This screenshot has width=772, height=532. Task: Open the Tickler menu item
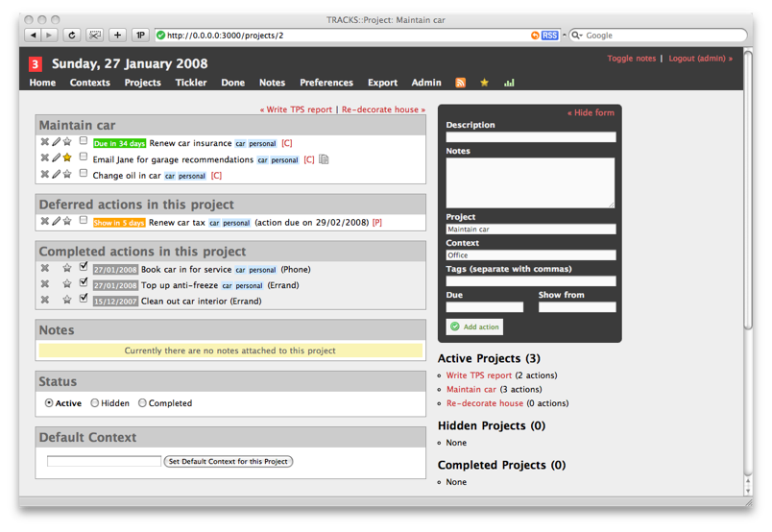point(190,83)
